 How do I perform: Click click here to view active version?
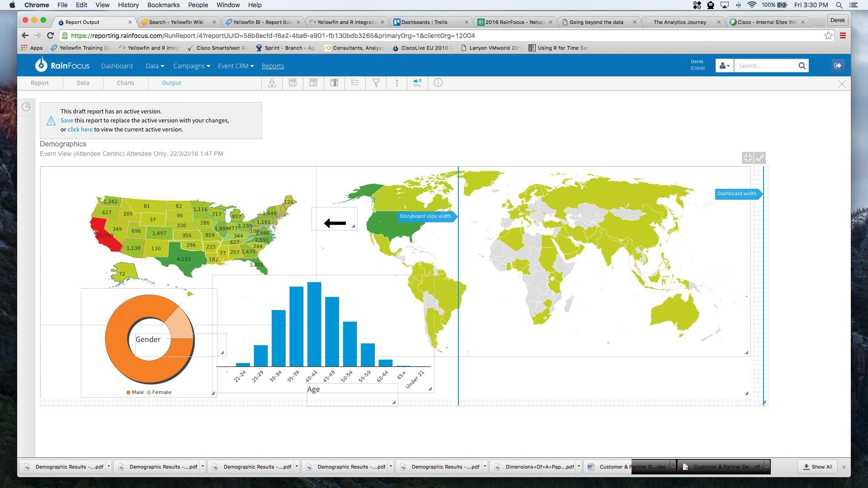(x=80, y=129)
